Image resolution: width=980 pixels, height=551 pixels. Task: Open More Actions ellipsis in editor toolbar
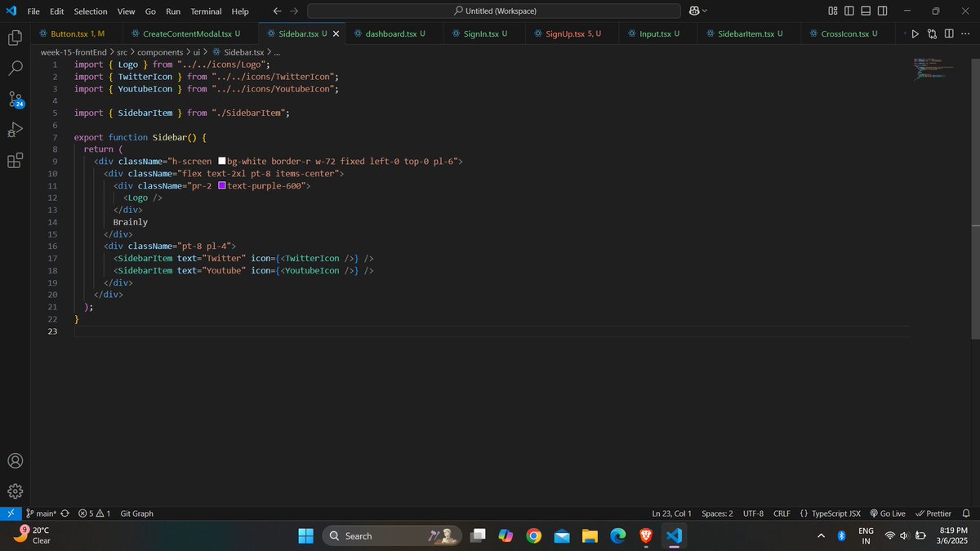click(x=966, y=33)
